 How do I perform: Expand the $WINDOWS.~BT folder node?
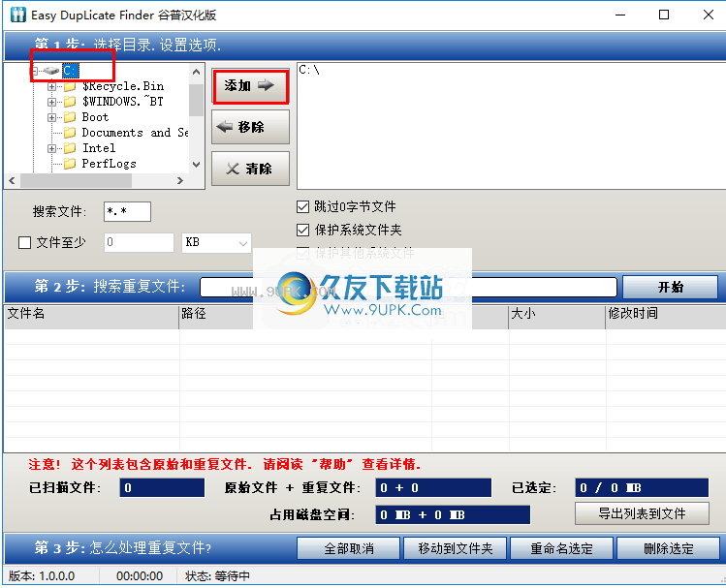tap(52, 102)
